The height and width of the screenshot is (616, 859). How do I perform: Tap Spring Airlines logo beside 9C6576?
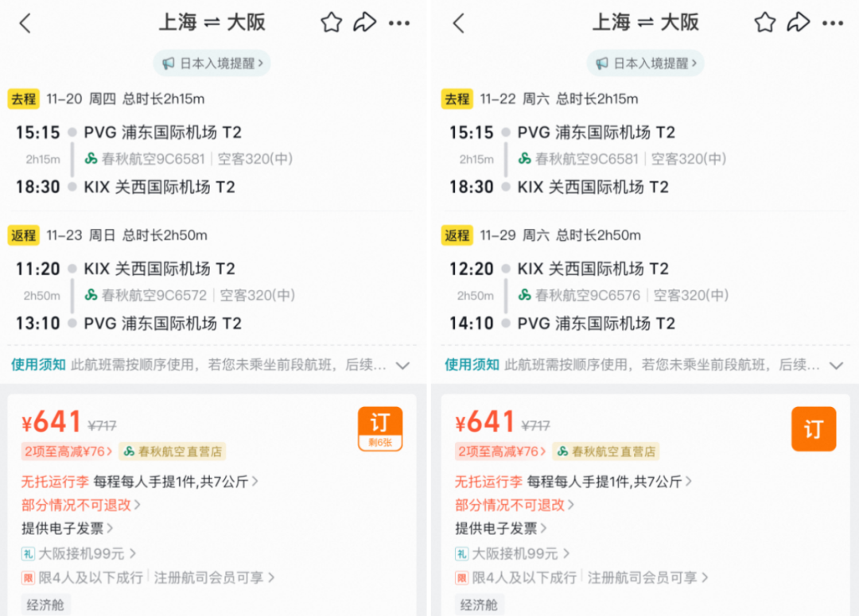(525, 295)
